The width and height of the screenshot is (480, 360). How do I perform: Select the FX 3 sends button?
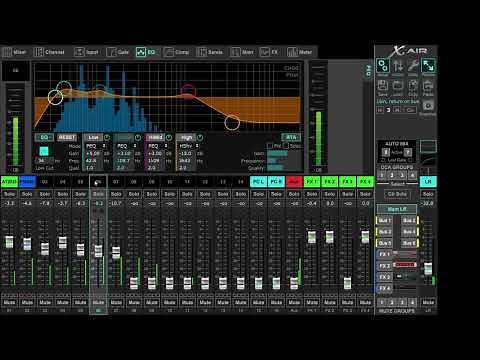pos(384,277)
